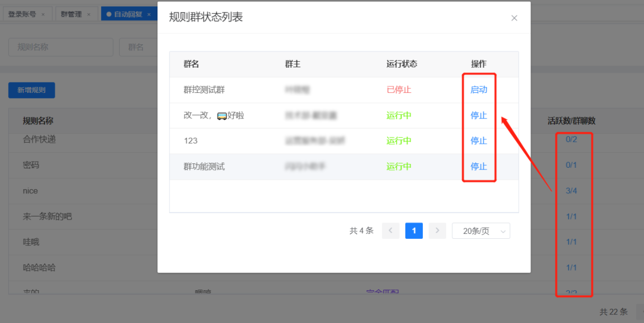Open active count 0/2 for 合作快递
Viewport: 644px width, 323px height.
pos(571,139)
